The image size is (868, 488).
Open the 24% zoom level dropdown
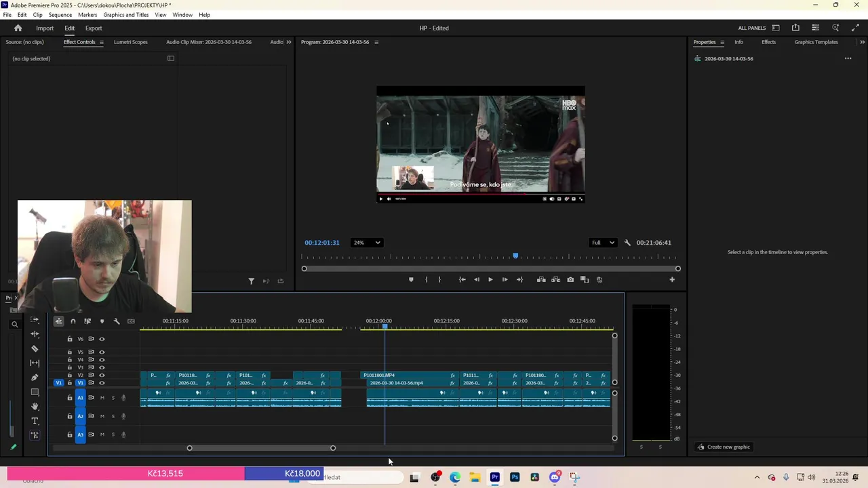pos(366,243)
